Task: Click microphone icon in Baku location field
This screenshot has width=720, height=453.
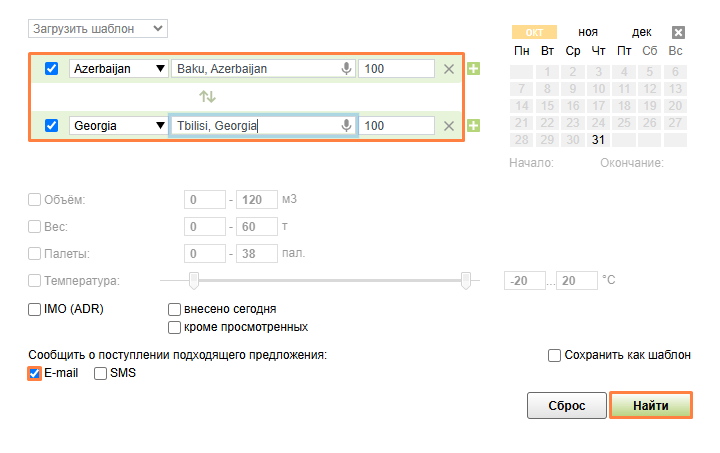Action: 347,69
